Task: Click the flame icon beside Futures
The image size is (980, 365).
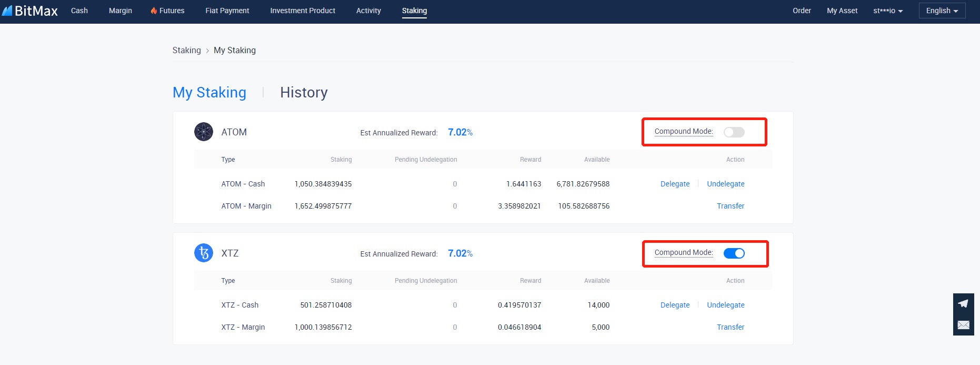Action: point(154,11)
